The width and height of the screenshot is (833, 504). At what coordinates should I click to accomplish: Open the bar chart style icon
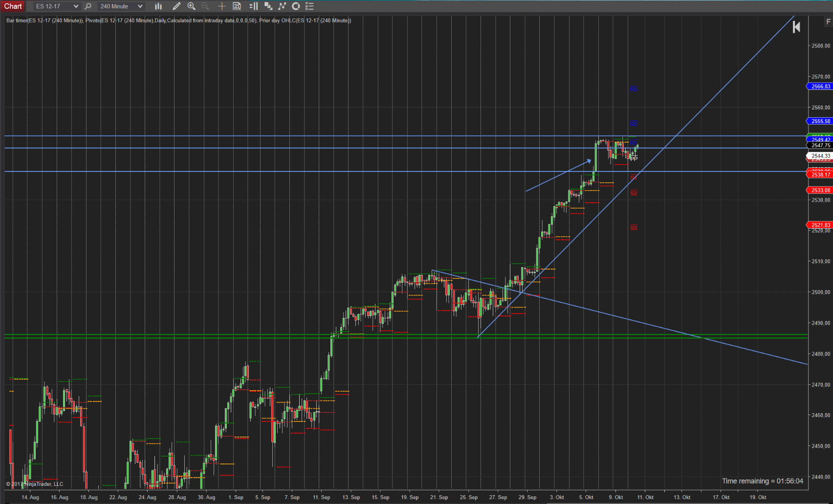coord(158,6)
